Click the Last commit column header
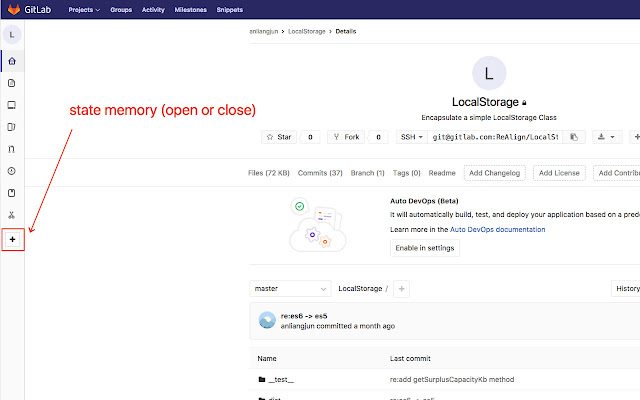The image size is (640, 400). pyautogui.click(x=410, y=358)
